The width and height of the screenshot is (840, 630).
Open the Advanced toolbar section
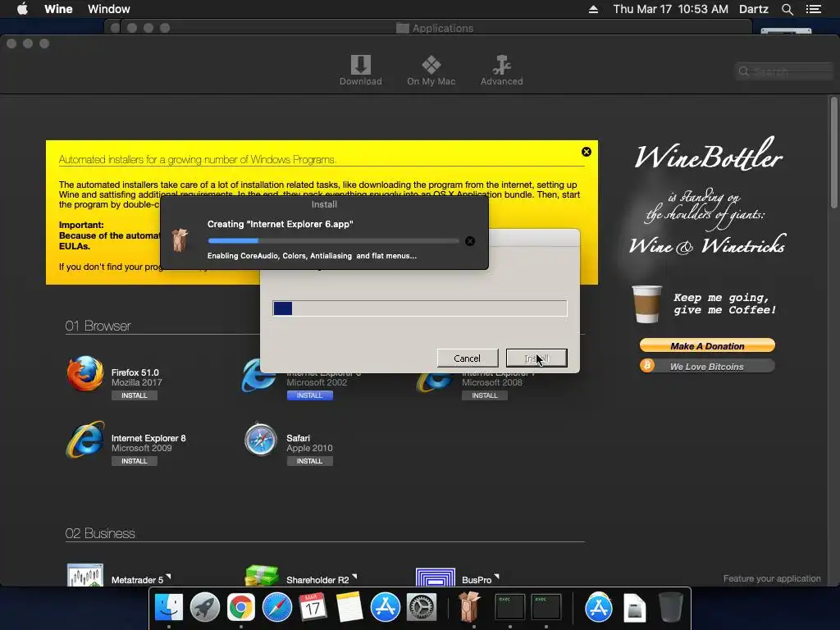(501, 71)
